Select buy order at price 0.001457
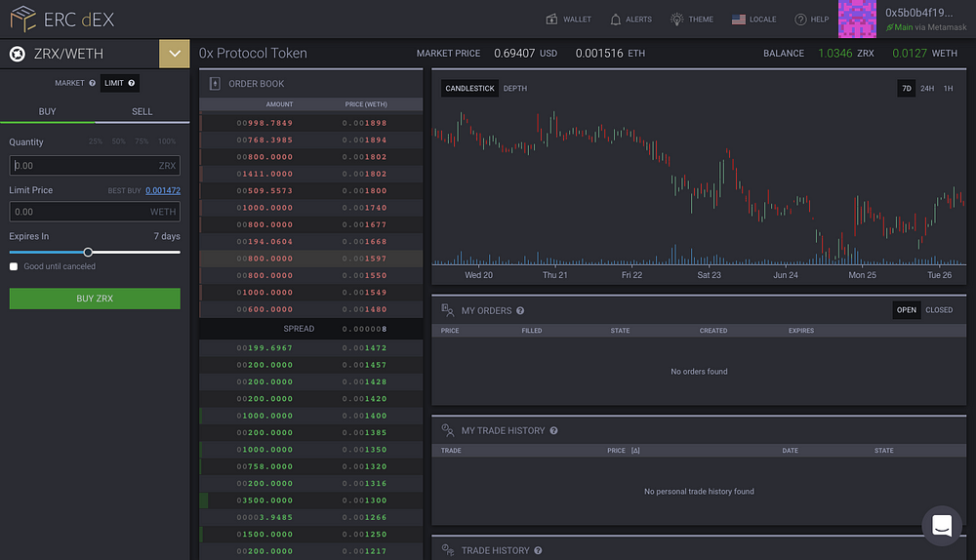The height and width of the screenshot is (560, 976). coord(310,365)
